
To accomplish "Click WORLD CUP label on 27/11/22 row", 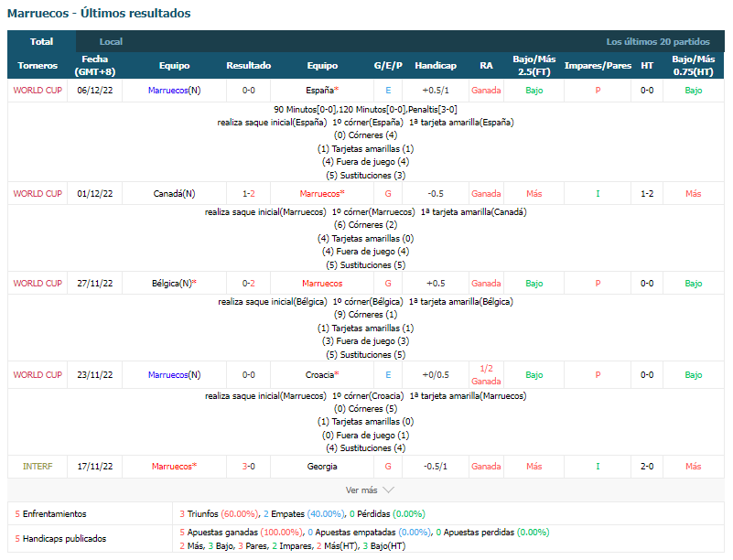I will [38, 284].
